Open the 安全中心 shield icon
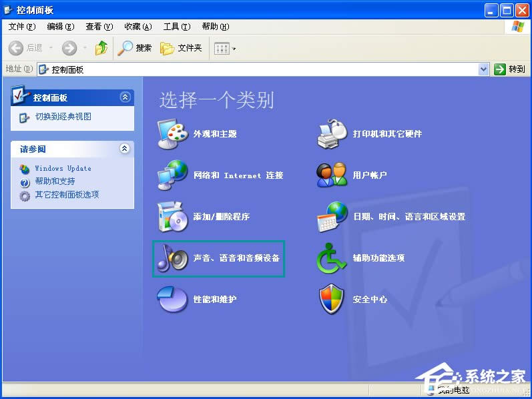This screenshot has width=532, height=399. 332,300
